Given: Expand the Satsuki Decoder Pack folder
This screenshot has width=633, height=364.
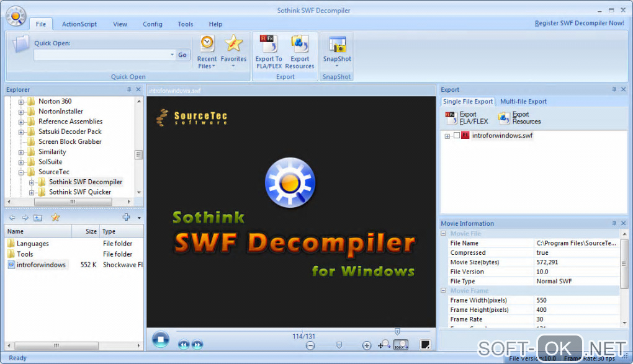Looking at the screenshot, I should click(x=21, y=132).
